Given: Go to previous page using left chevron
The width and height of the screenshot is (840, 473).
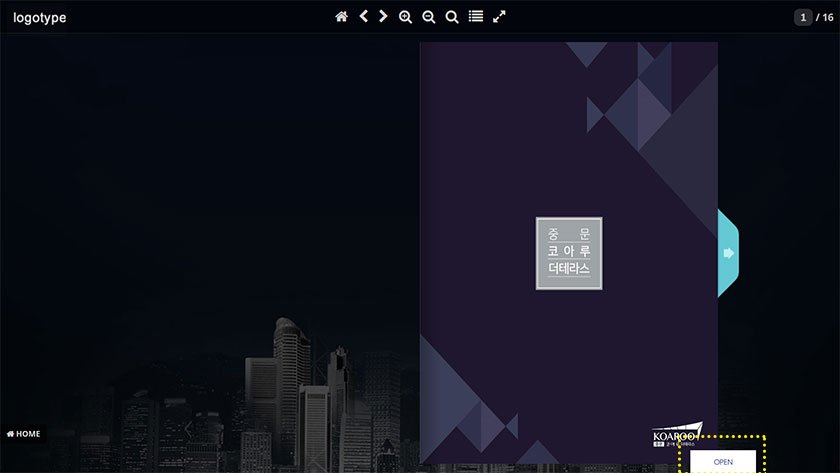Looking at the screenshot, I should click(363, 17).
